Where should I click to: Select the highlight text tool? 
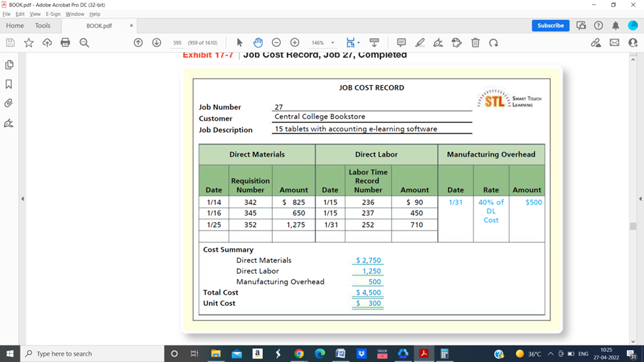pos(419,43)
